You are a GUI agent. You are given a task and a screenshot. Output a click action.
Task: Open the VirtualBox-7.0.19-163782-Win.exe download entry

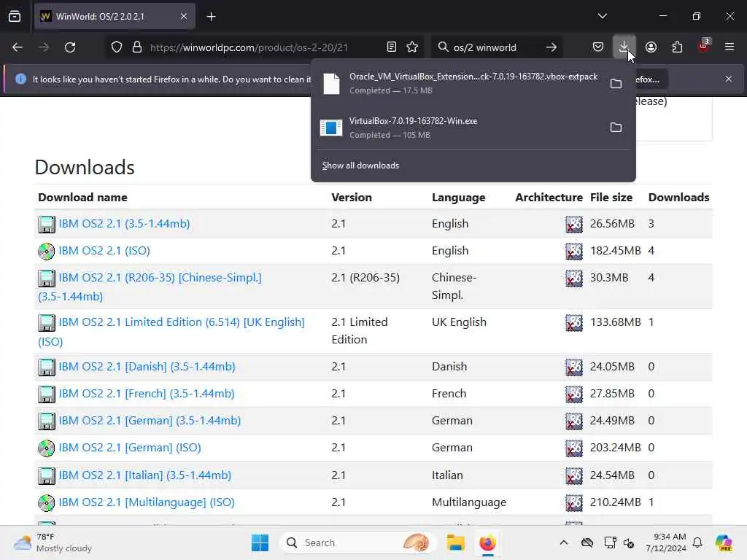click(x=460, y=127)
